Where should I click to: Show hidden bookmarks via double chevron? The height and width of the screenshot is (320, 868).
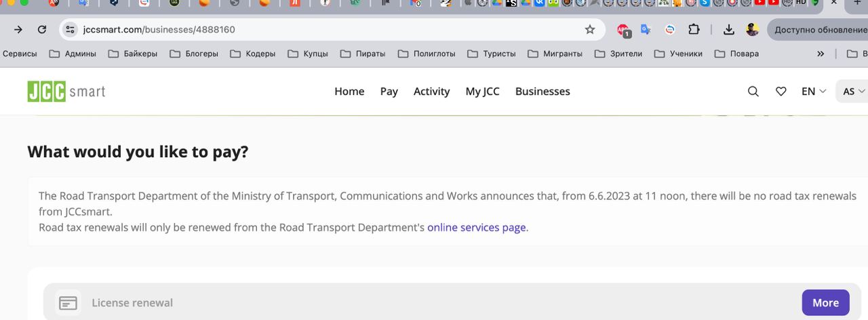pos(821,54)
